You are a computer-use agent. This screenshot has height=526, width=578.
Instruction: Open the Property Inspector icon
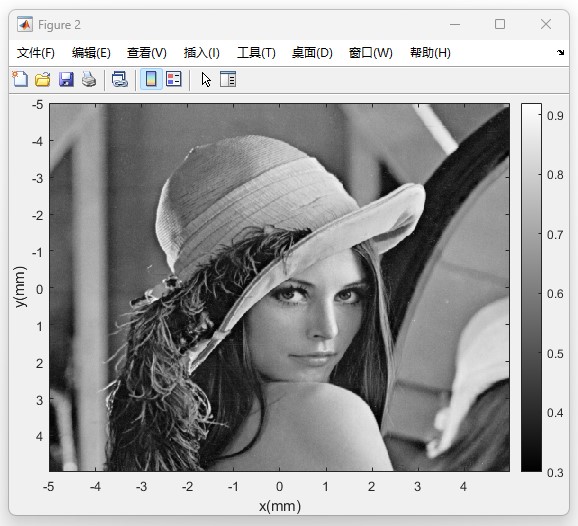(228, 79)
